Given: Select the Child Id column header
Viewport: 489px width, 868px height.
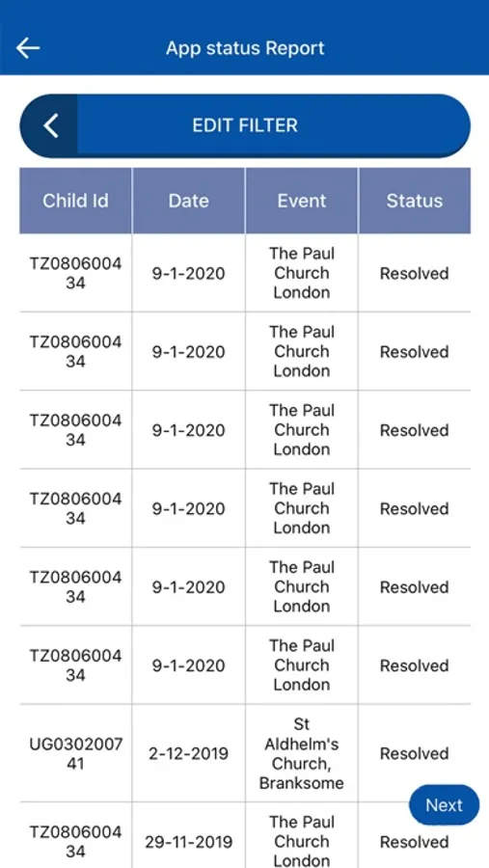Looking at the screenshot, I should coord(76,201).
